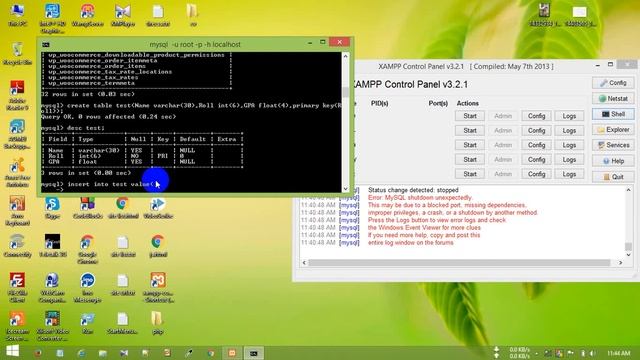Click the bottommost Start button in XAMPP actions
Image resolution: width=640 pixels, height=360 pixels.
pyautogui.click(x=470, y=174)
